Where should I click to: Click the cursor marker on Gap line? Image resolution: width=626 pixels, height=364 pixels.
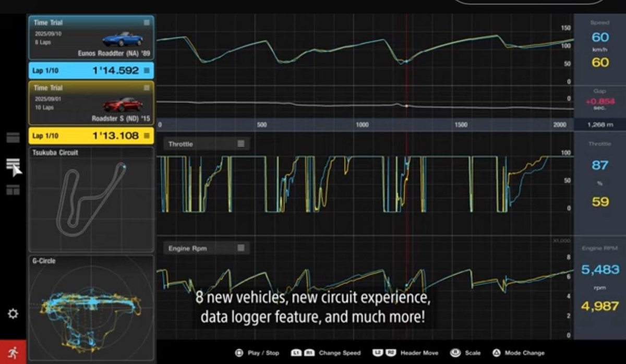(406, 106)
